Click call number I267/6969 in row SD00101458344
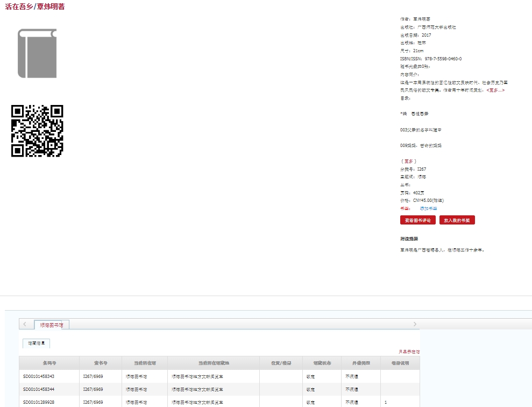The width and height of the screenshot is (532, 407). tap(93, 389)
